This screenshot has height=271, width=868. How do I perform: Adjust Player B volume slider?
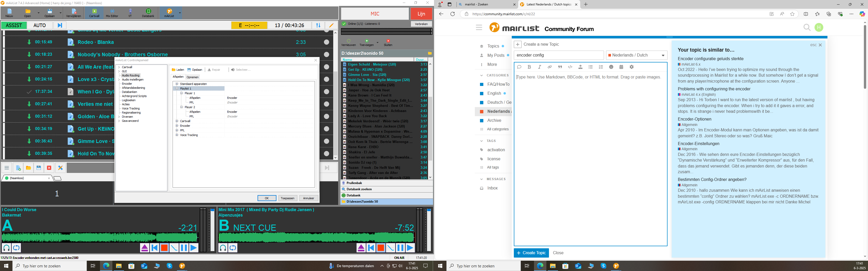pos(429,230)
